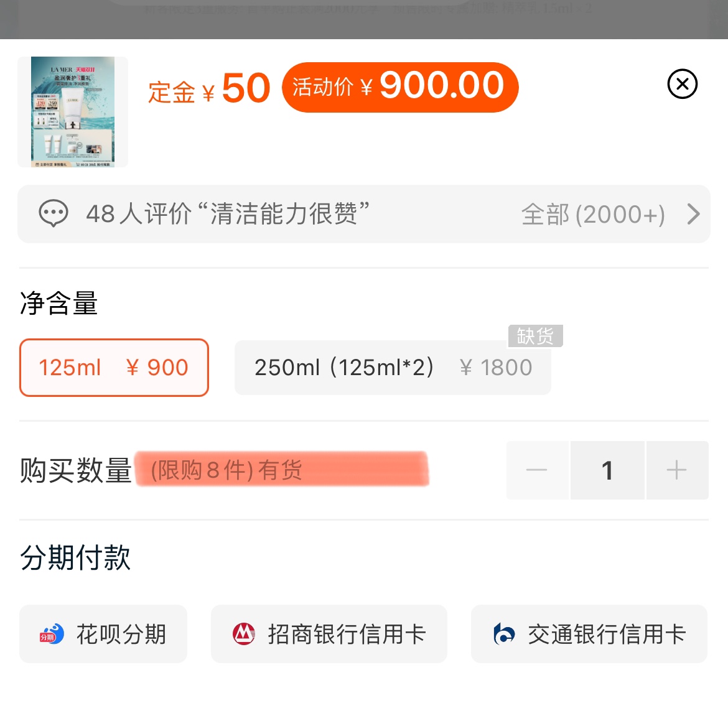Decrease purchase quantity with minus button
The image size is (728, 721).
pos(537,470)
